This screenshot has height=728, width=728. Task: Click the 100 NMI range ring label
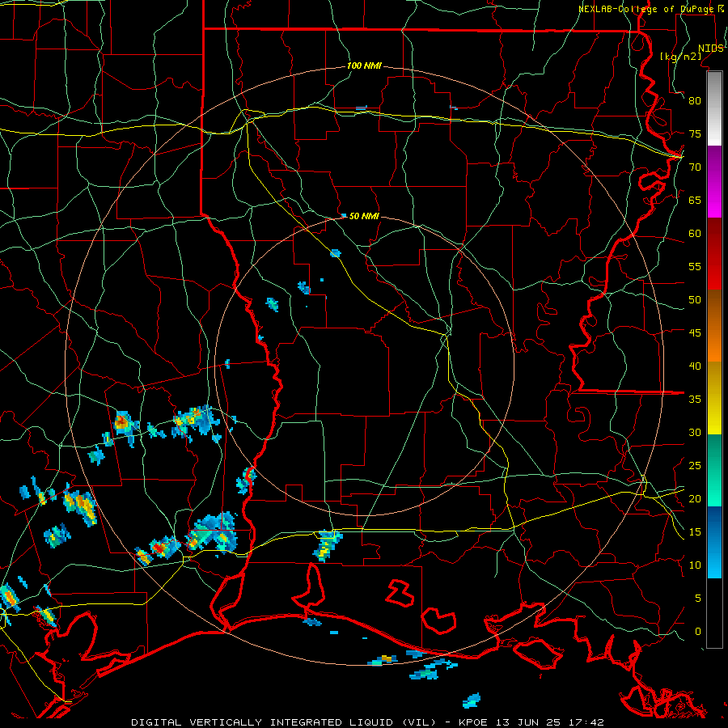click(x=364, y=66)
